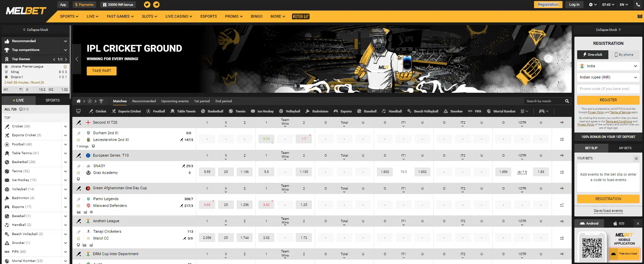
Task: Open live stream icon under SNASY match
Action: (78, 179)
